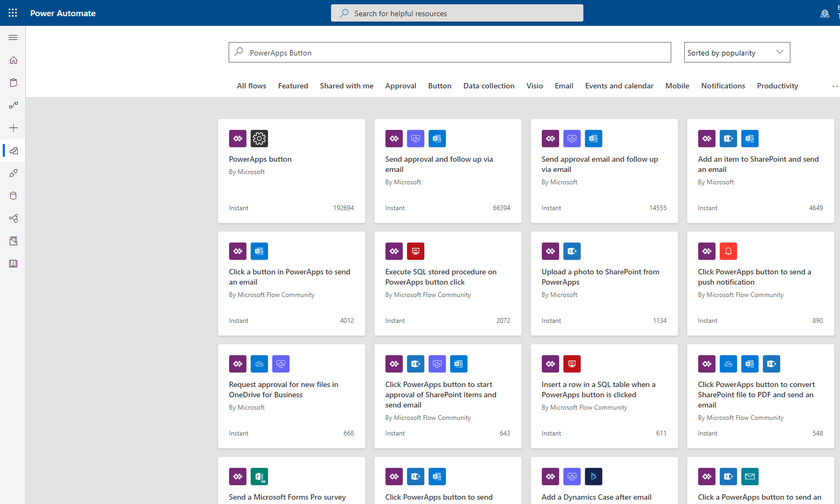Select the Home icon in the left sidebar
Viewport: 840px width, 504px height.
click(12, 60)
